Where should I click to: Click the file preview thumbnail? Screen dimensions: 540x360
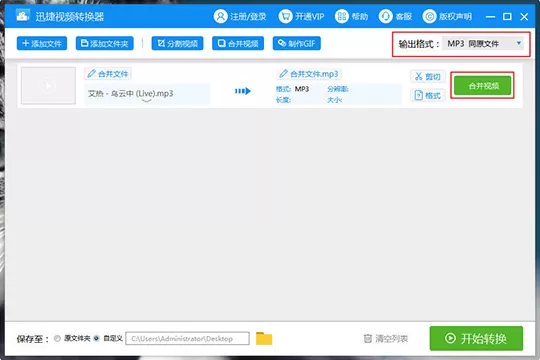(x=49, y=85)
